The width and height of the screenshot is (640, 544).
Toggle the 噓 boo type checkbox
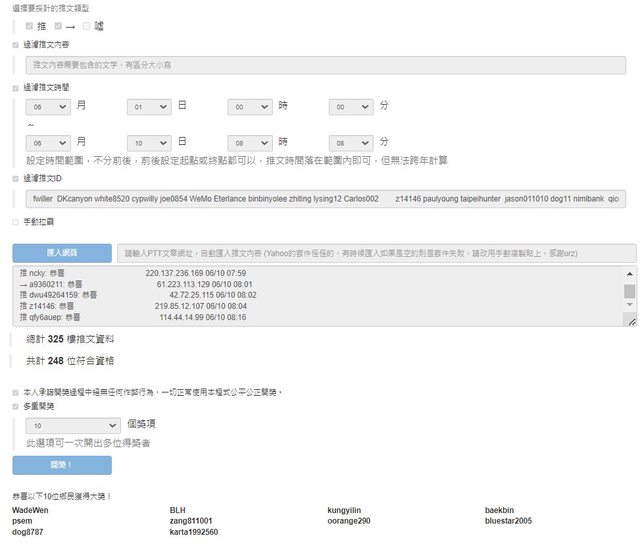tap(87, 25)
